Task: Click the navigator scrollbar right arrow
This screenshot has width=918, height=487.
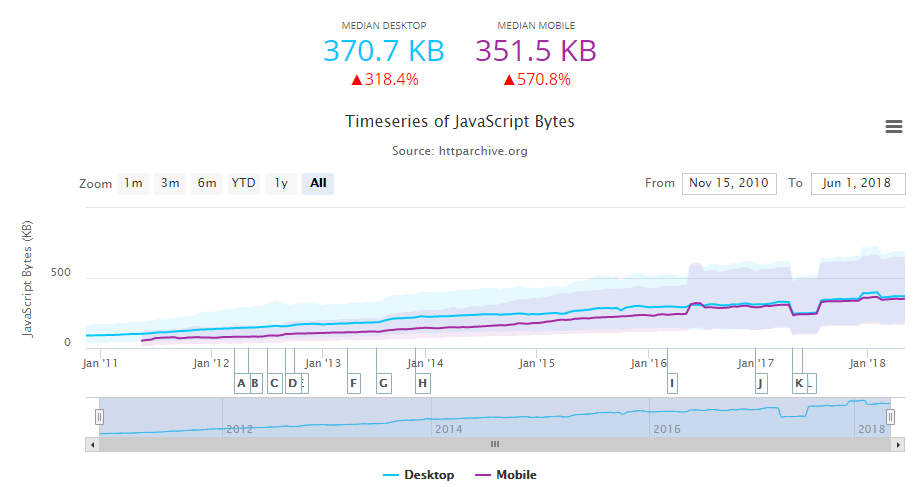Action: (898, 443)
